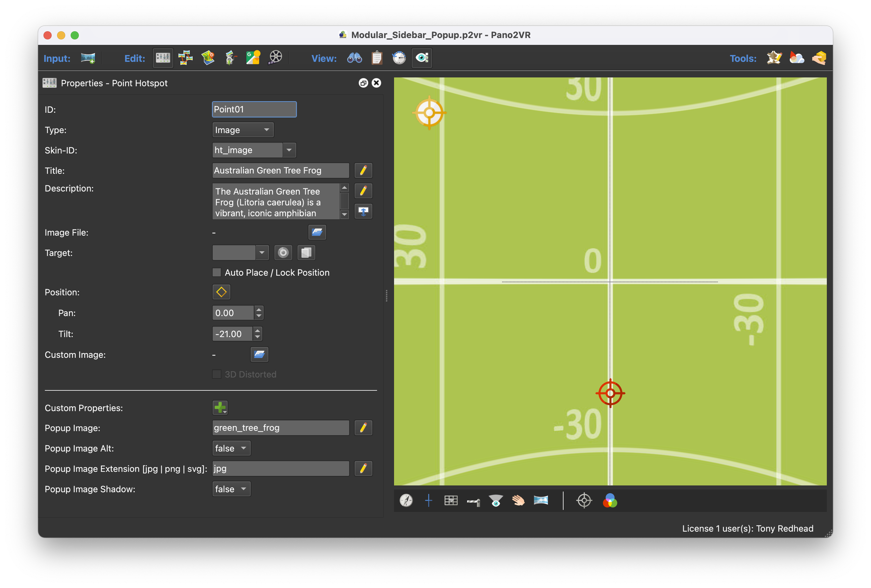The height and width of the screenshot is (588, 871).
Task: Enable Auto Place / Lock Position checkbox
Action: coord(217,272)
